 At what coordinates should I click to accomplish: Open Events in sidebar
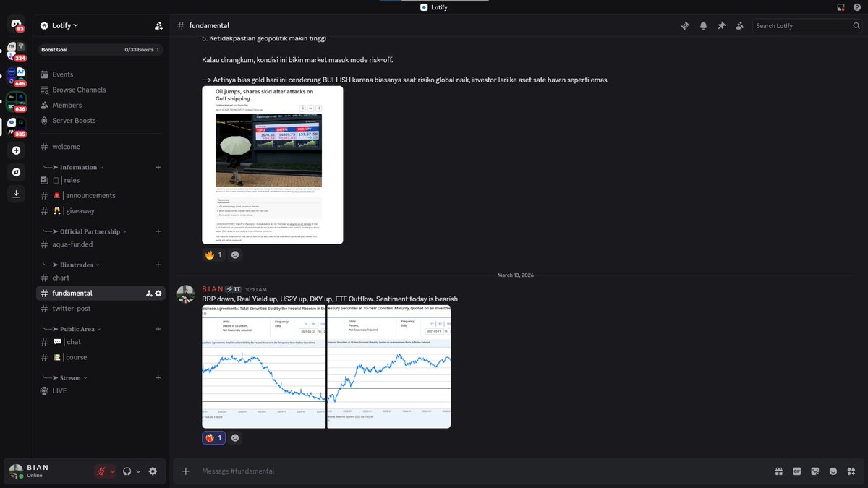[x=100, y=74]
